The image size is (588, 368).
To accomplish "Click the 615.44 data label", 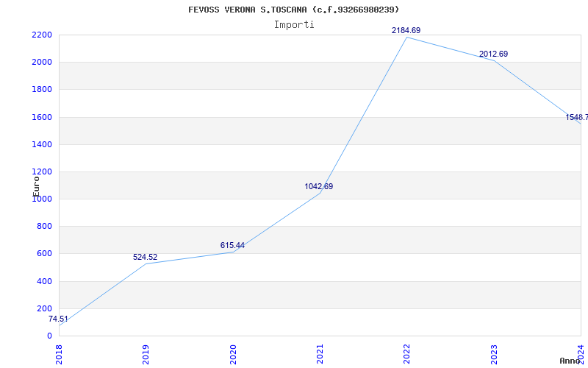I will tap(232, 246).
